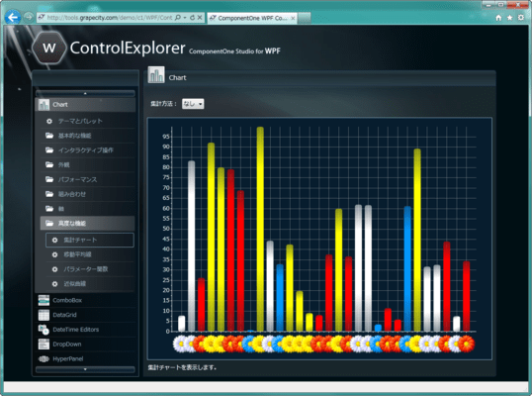Click the tallest yellow bar in chart
This screenshot has height=396, width=532.
click(260, 230)
